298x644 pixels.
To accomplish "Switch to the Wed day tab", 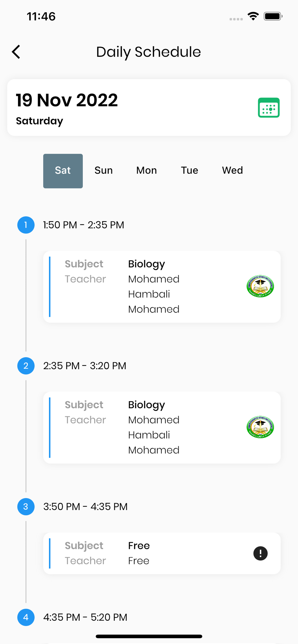I will tap(232, 170).
